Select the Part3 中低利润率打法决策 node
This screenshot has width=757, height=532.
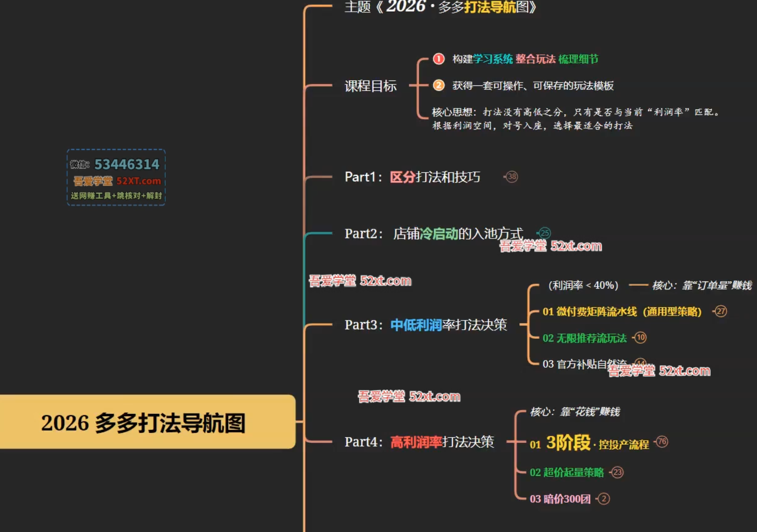[x=426, y=325]
